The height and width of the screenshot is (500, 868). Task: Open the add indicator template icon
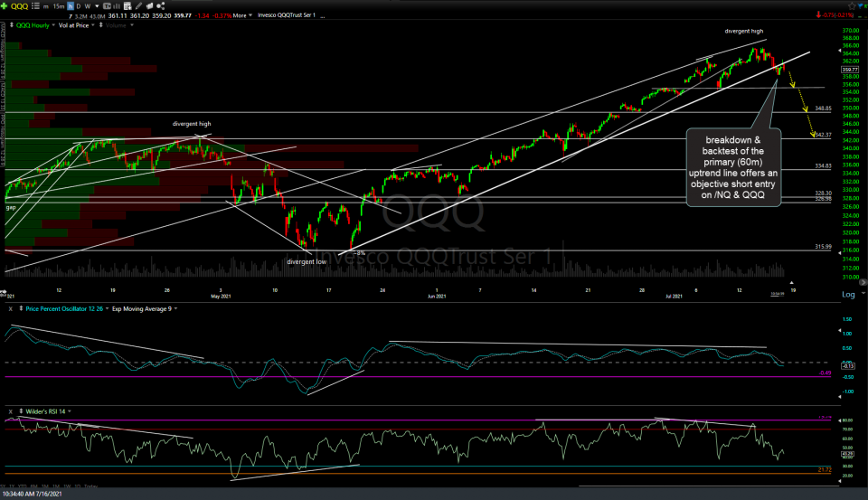pyautogui.click(x=127, y=6)
